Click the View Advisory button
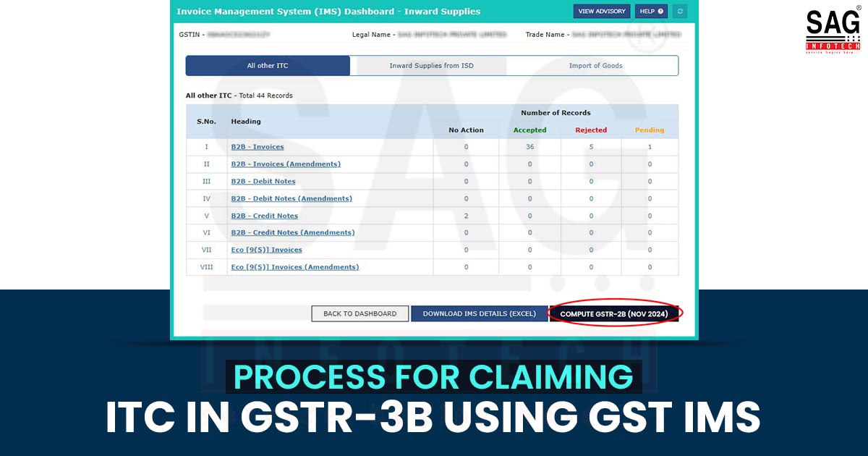868x456 pixels. coord(602,12)
